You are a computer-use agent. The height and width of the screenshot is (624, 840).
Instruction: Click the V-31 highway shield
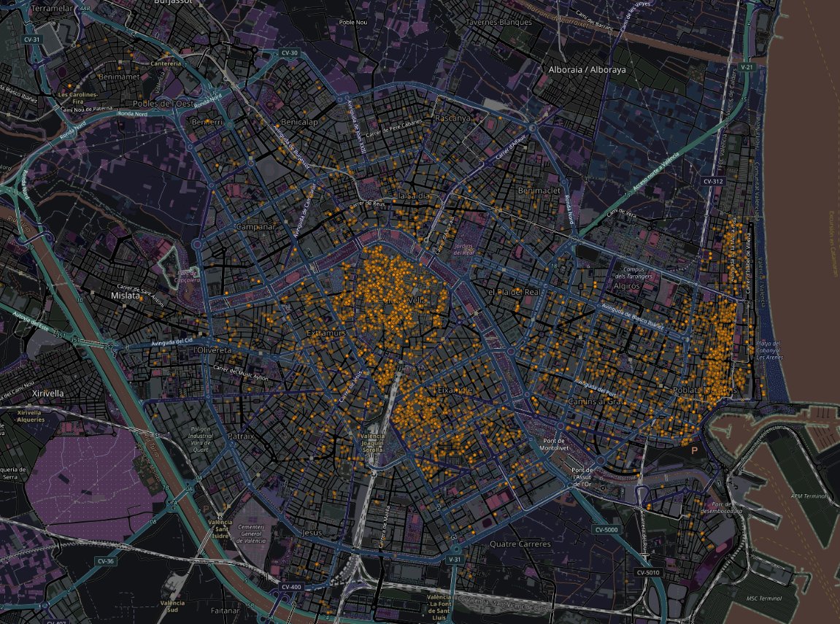click(x=454, y=559)
